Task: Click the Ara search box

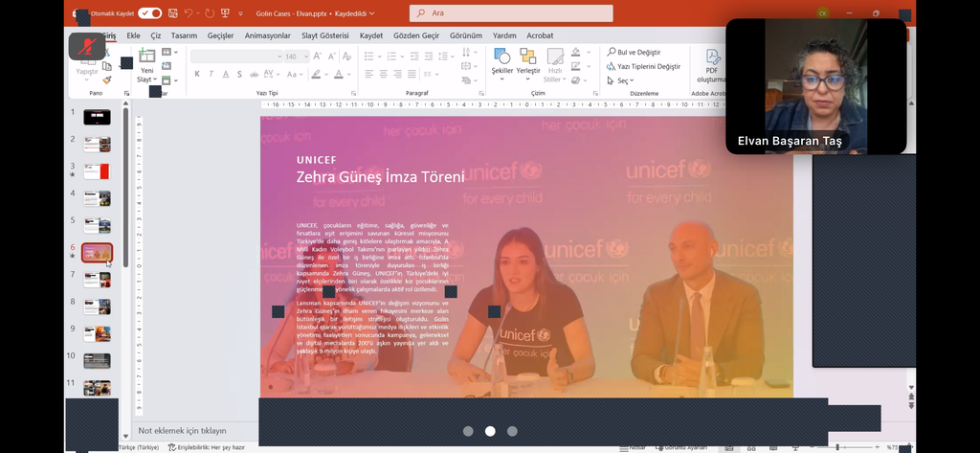Action: point(511,13)
